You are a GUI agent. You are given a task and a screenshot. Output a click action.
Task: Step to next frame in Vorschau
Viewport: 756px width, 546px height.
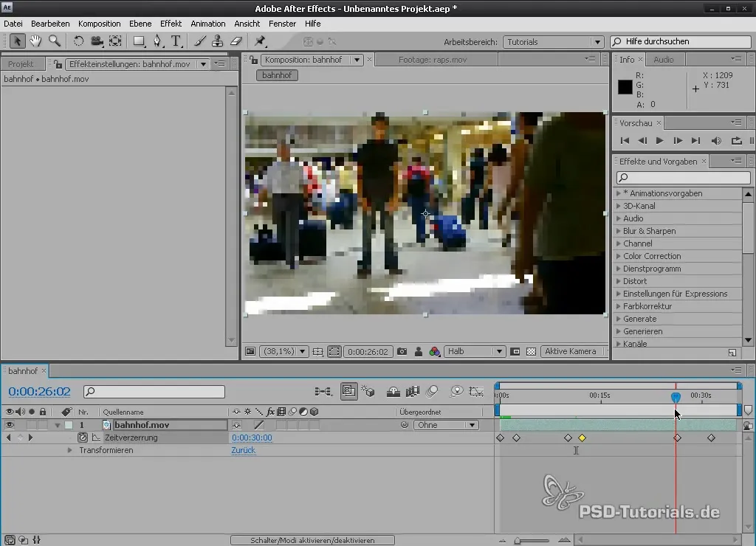click(678, 141)
